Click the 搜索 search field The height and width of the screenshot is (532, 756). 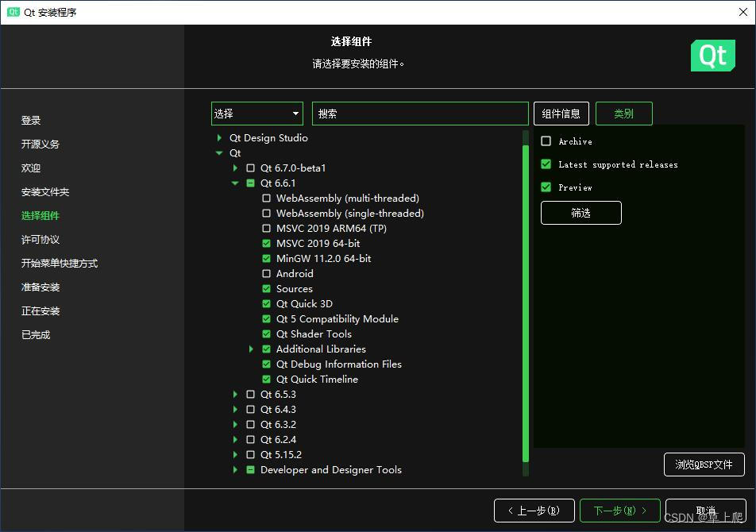[420, 114]
